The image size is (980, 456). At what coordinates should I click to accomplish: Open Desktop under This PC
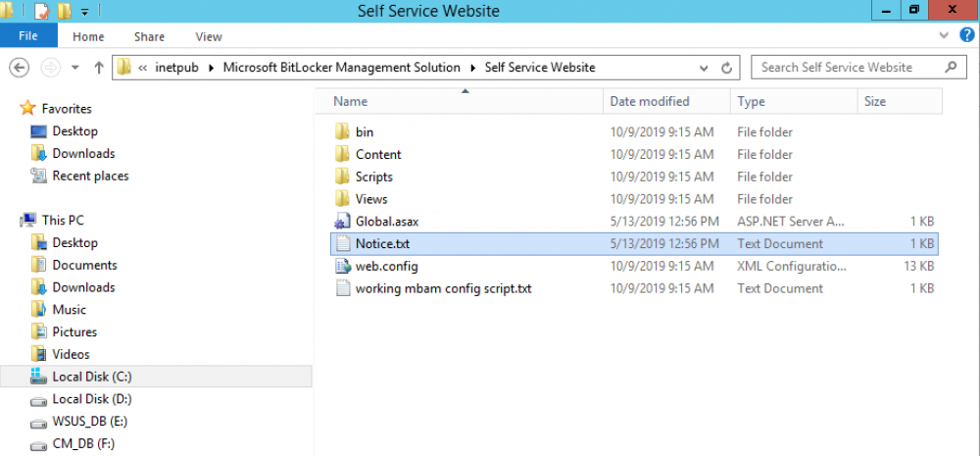coord(74,242)
